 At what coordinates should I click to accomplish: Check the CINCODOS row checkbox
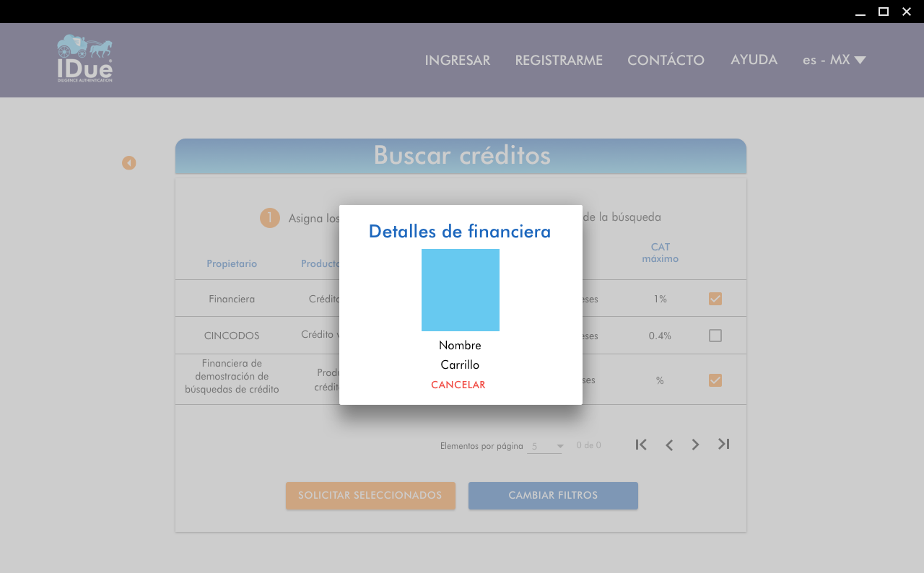pyautogui.click(x=715, y=336)
